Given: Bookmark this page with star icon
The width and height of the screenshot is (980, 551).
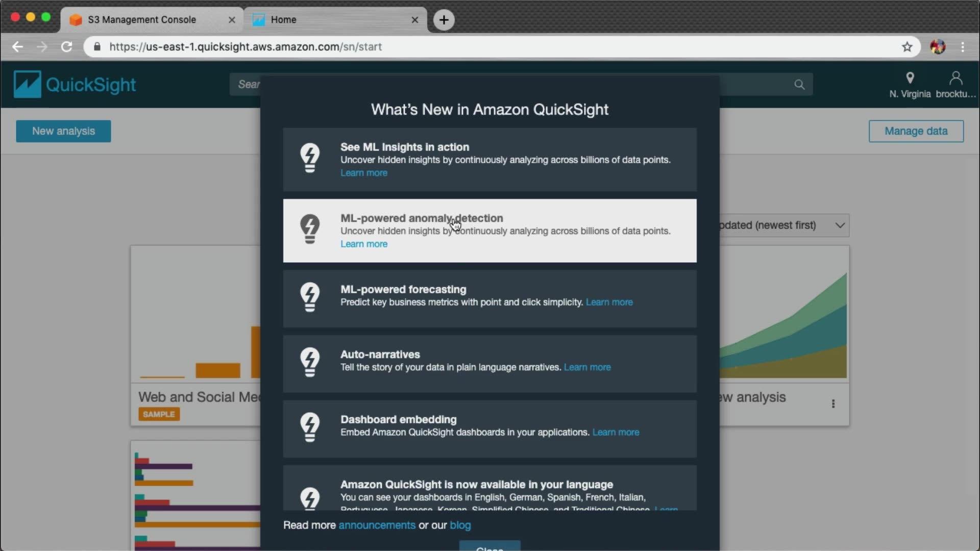Looking at the screenshot, I should tap(906, 47).
